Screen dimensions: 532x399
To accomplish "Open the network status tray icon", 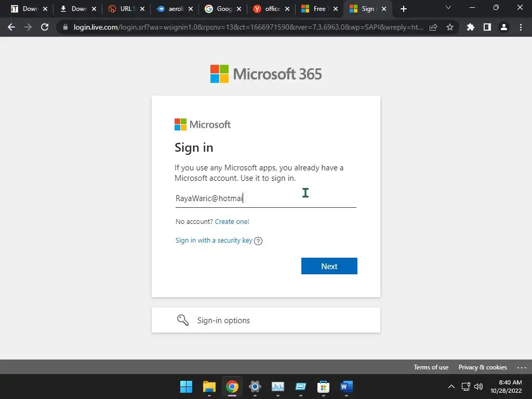I will [466, 387].
